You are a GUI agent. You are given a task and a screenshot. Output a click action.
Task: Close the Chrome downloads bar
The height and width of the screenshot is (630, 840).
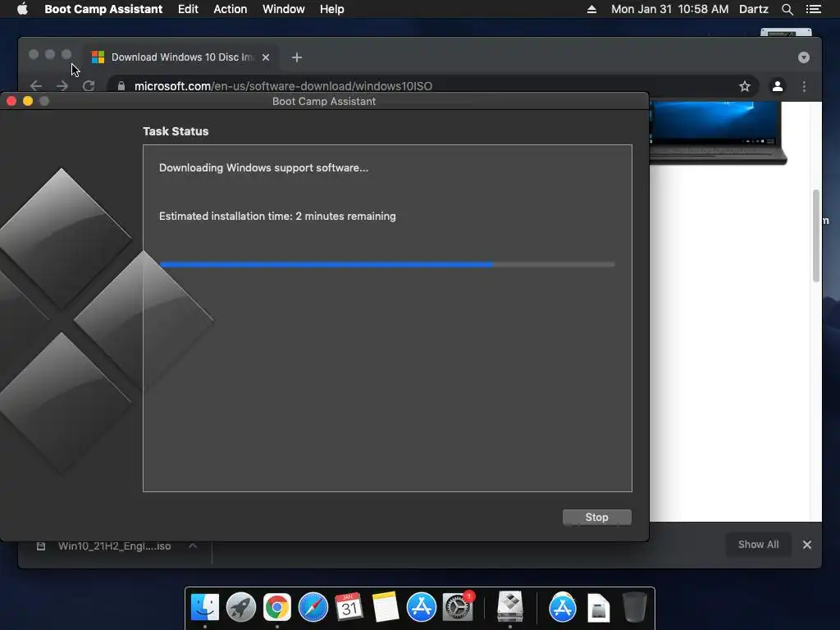(807, 545)
